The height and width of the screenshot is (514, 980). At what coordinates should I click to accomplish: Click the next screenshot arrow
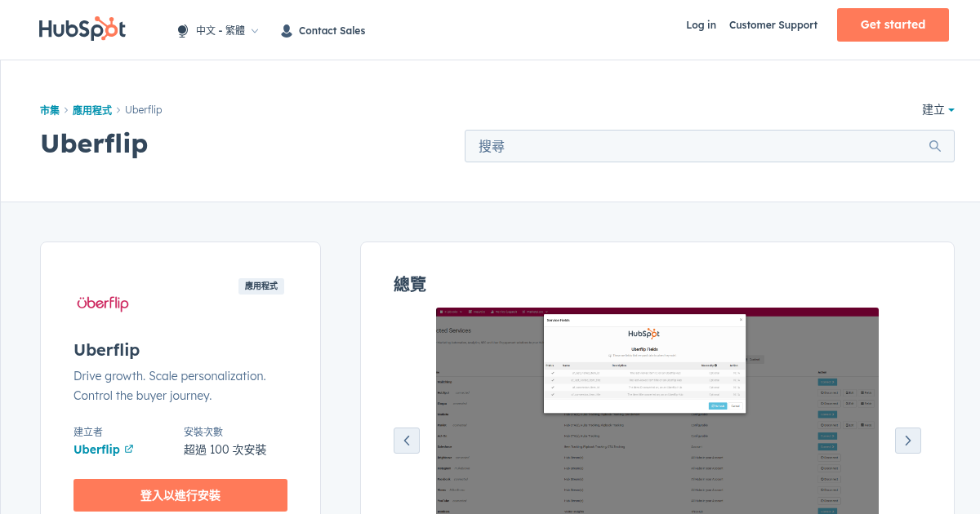(908, 441)
